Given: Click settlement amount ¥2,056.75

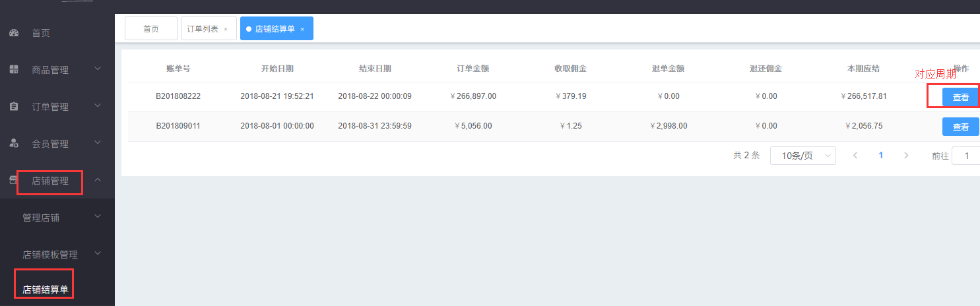Looking at the screenshot, I should (x=863, y=126).
